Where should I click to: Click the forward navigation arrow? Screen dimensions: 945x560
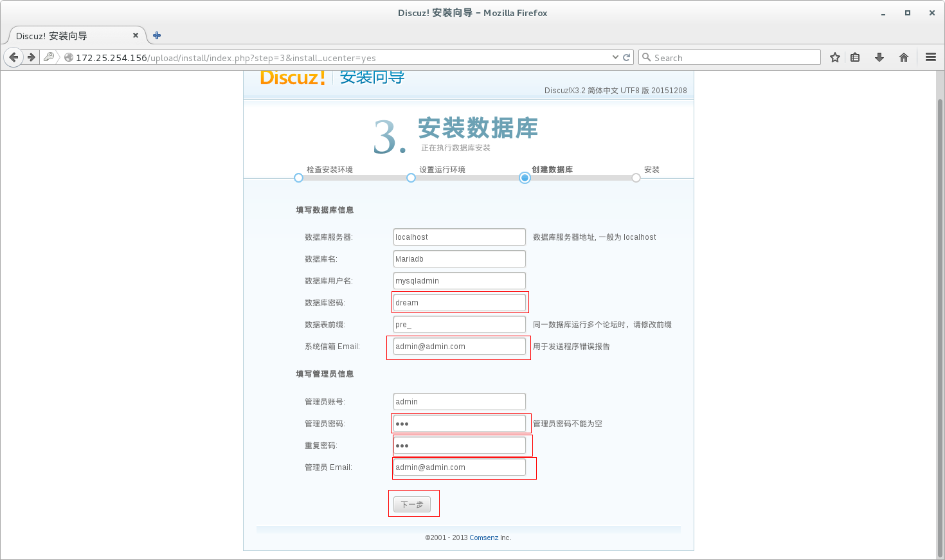[31, 57]
